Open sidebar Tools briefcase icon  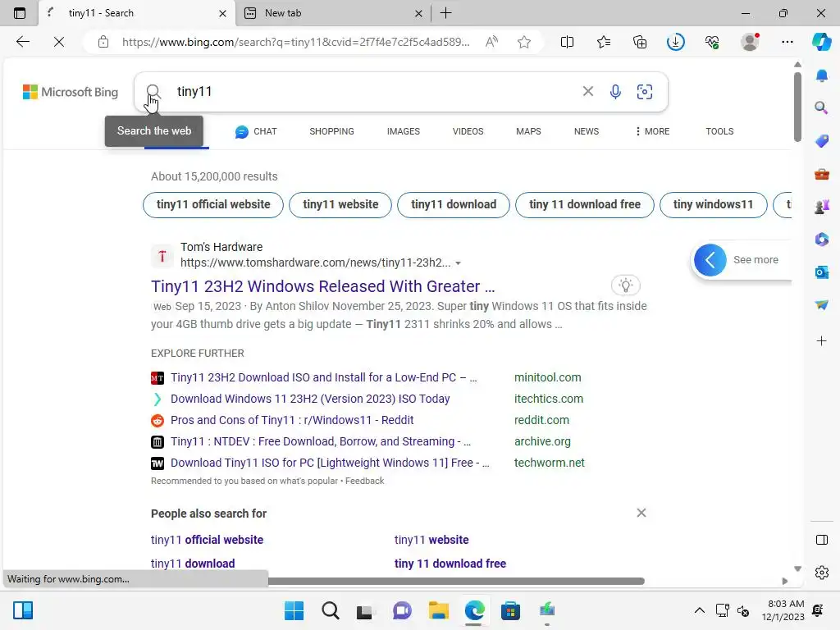pos(822,174)
